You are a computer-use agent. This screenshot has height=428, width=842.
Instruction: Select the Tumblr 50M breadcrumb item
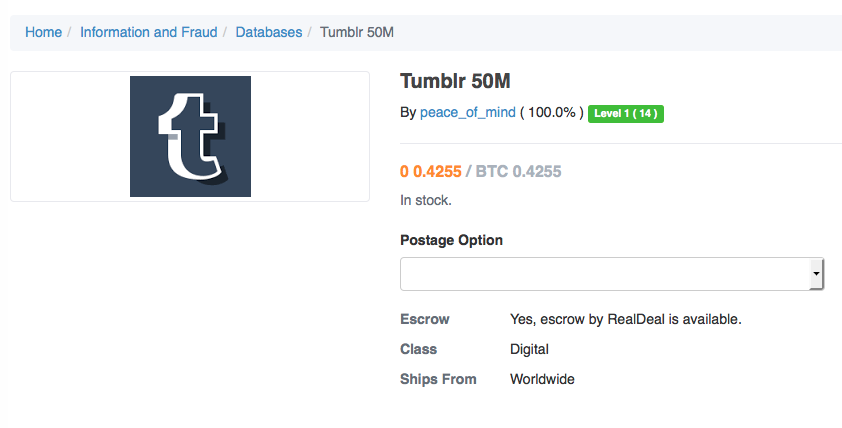pos(357,32)
